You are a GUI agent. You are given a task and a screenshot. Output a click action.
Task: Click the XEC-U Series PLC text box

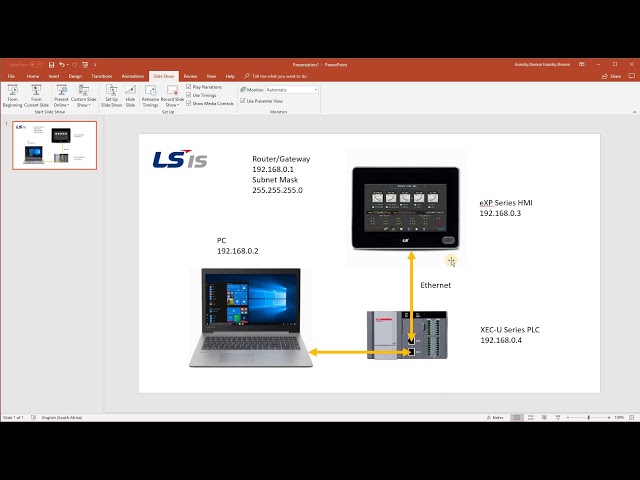510,335
